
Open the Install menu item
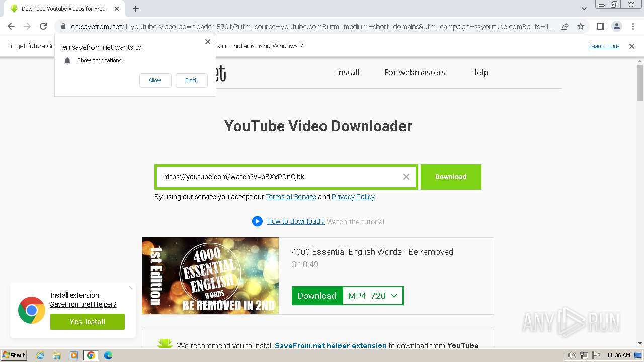pyautogui.click(x=348, y=72)
